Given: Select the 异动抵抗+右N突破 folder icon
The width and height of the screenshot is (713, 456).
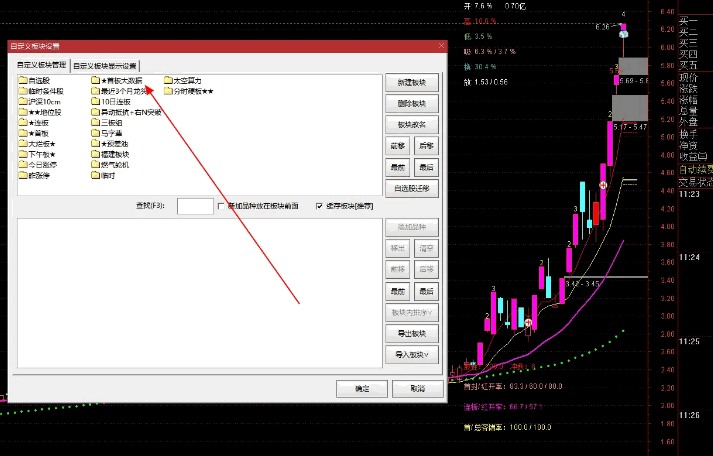Looking at the screenshot, I should (95, 112).
